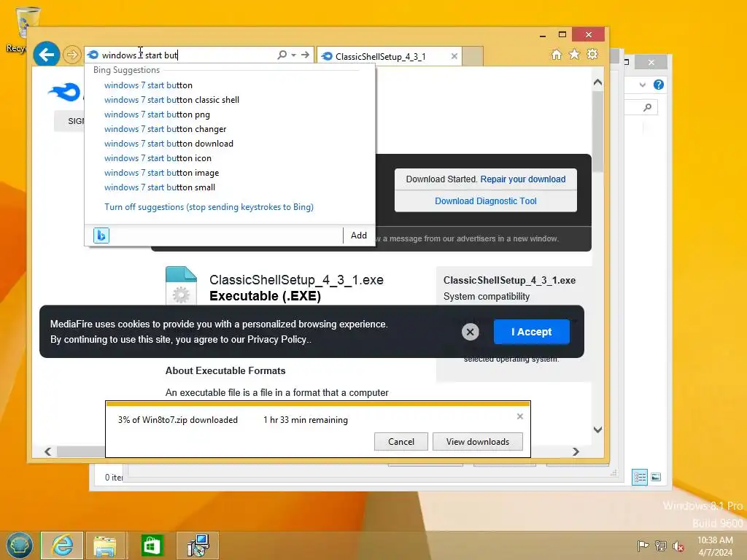The width and height of the screenshot is (747, 560).
Task: Open the Tools gear icon
Action: (592, 54)
